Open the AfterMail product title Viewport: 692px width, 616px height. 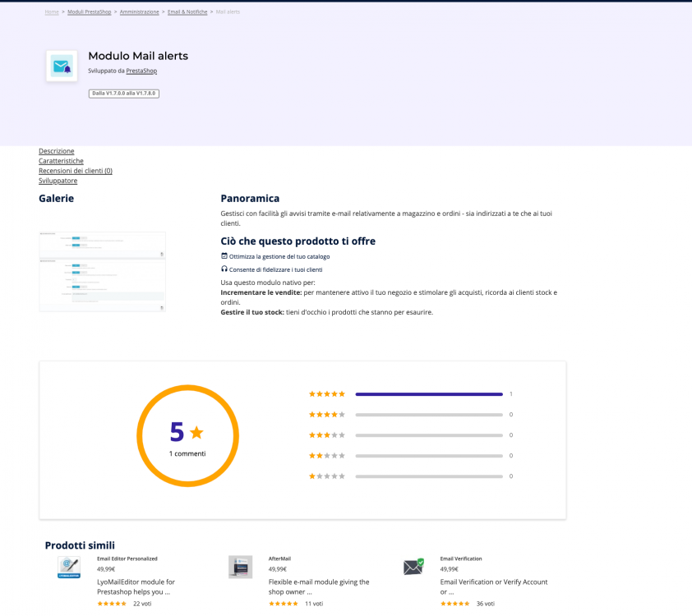click(279, 559)
